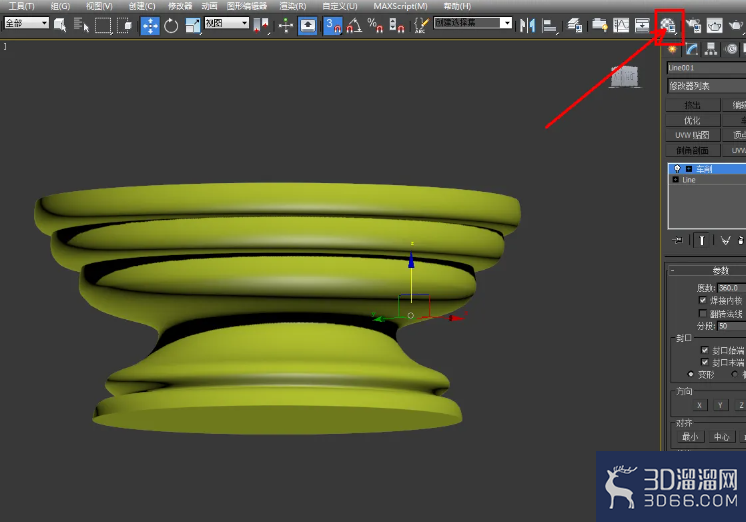Activate the Select and Rotate tool

point(171,25)
